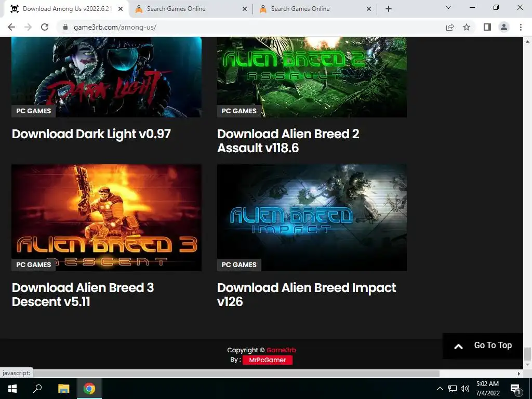
Task: Click the Go To Top button
Action: click(483, 345)
